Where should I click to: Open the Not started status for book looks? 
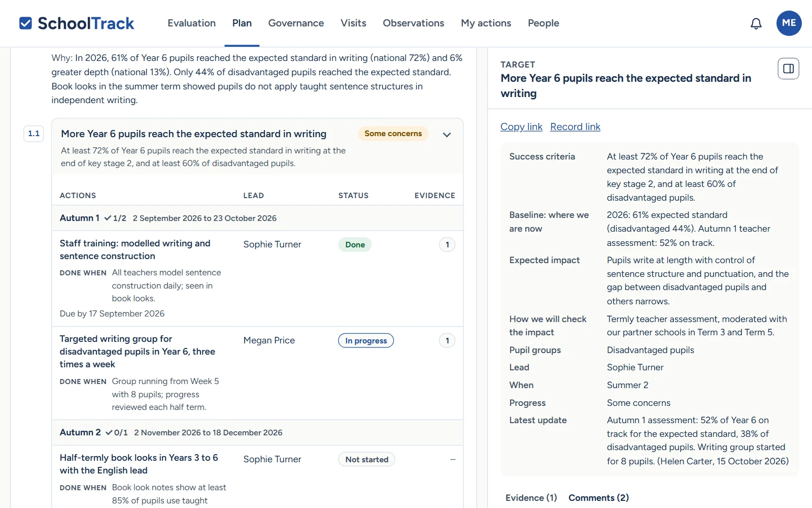pyautogui.click(x=367, y=459)
